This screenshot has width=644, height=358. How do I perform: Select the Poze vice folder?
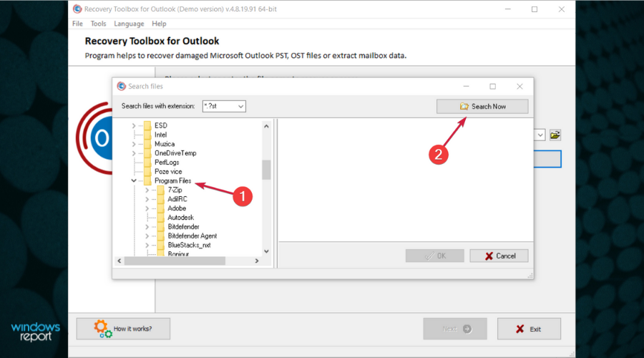168,171
